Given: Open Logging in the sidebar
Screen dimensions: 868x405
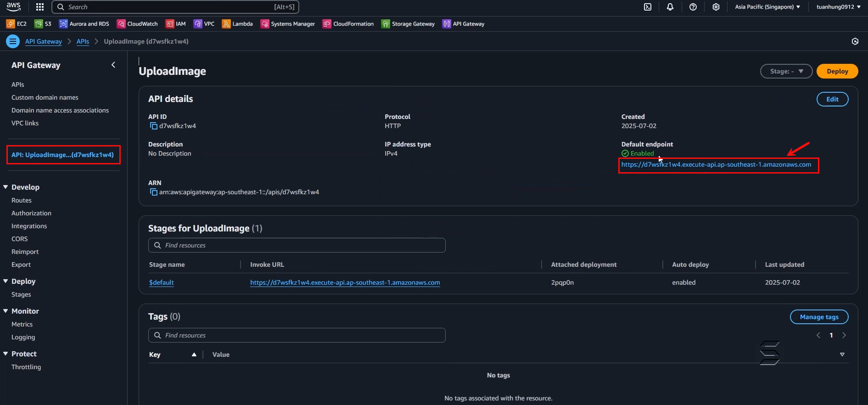Looking at the screenshot, I should tap(23, 337).
